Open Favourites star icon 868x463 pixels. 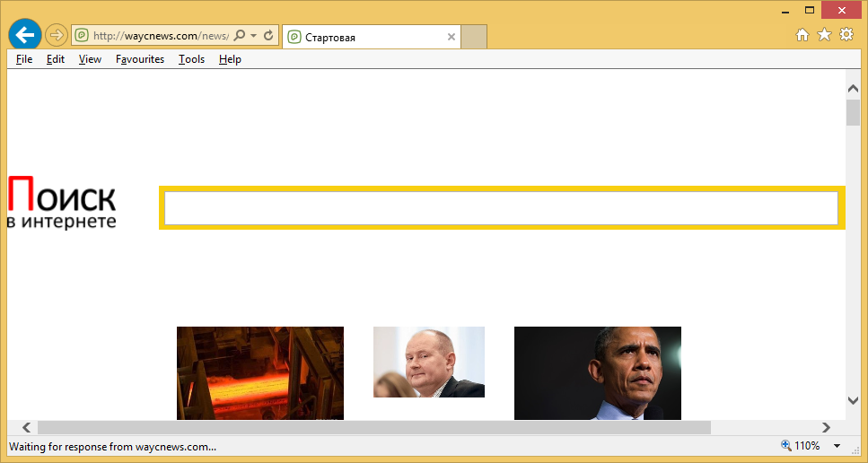pyautogui.click(x=824, y=35)
